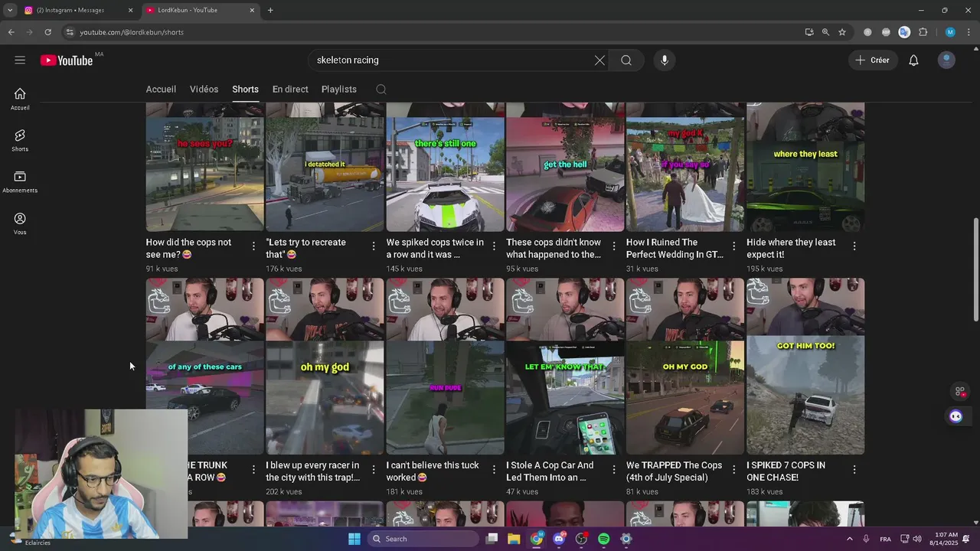This screenshot has width=980, height=551.
Task: Open options for "Hide where they least expect it!"
Action: [x=854, y=246]
